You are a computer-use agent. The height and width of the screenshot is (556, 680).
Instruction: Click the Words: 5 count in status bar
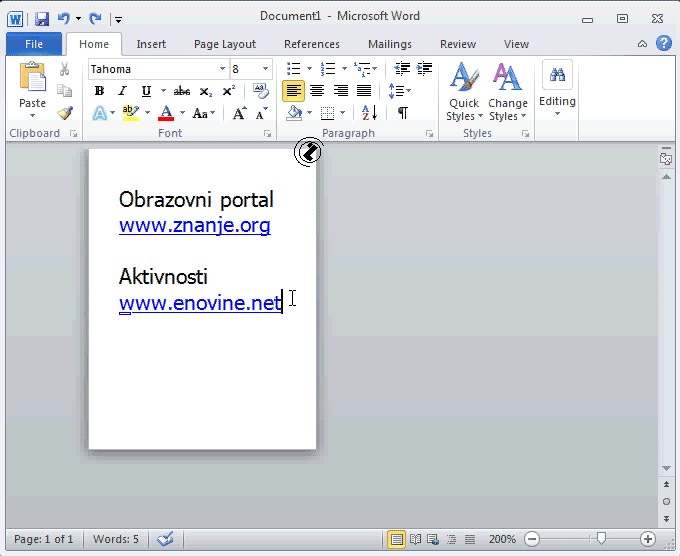tap(116, 539)
